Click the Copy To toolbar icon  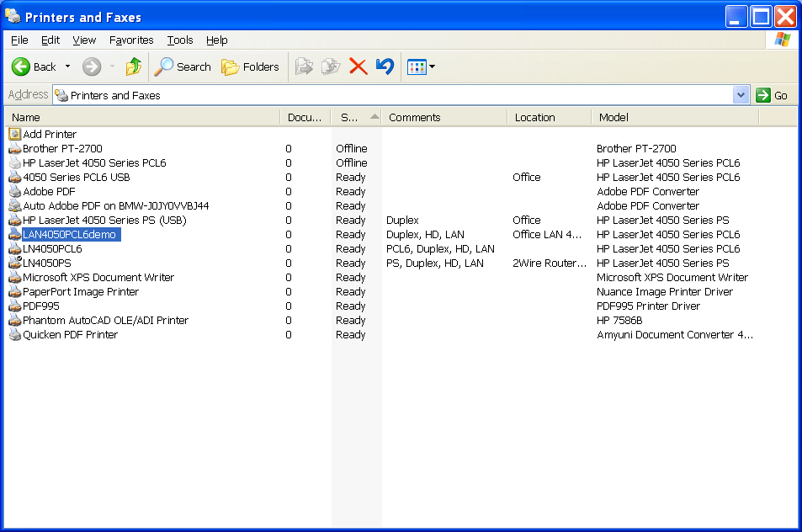pos(331,66)
